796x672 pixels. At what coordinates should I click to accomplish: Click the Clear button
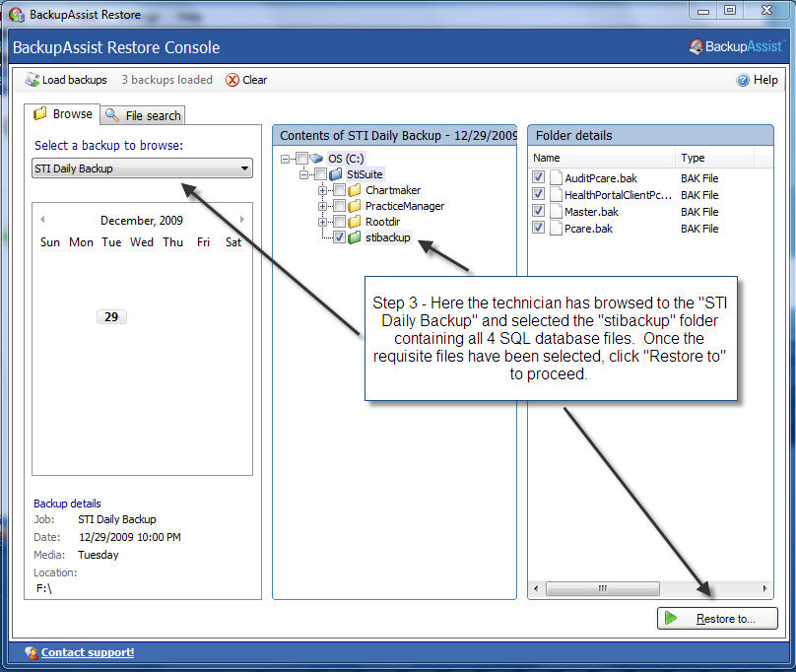pyautogui.click(x=246, y=80)
